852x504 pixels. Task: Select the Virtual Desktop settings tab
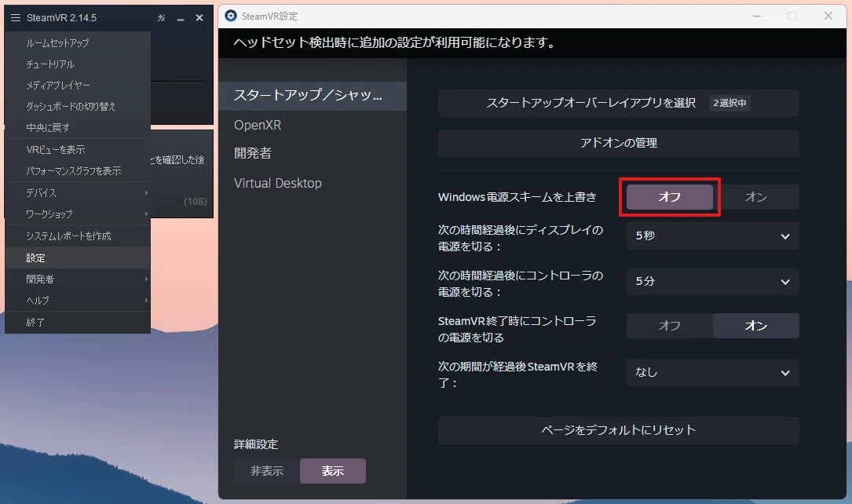(313, 183)
